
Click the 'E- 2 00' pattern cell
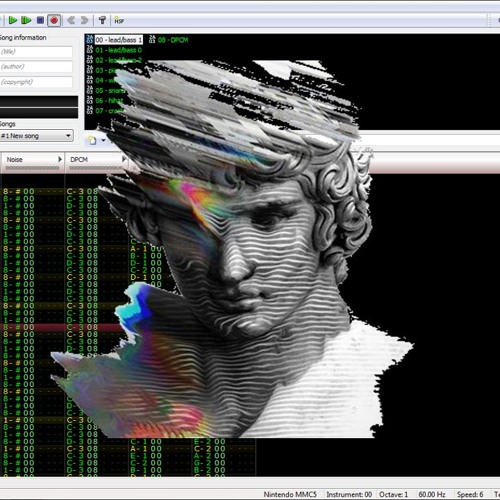[210, 442]
